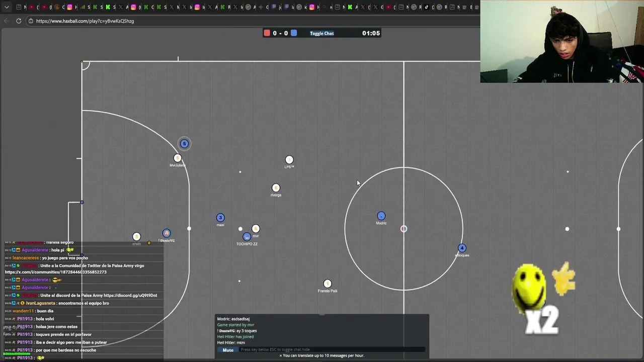Click the red team color square
Screen dimensions: 644x362
pos(267,33)
